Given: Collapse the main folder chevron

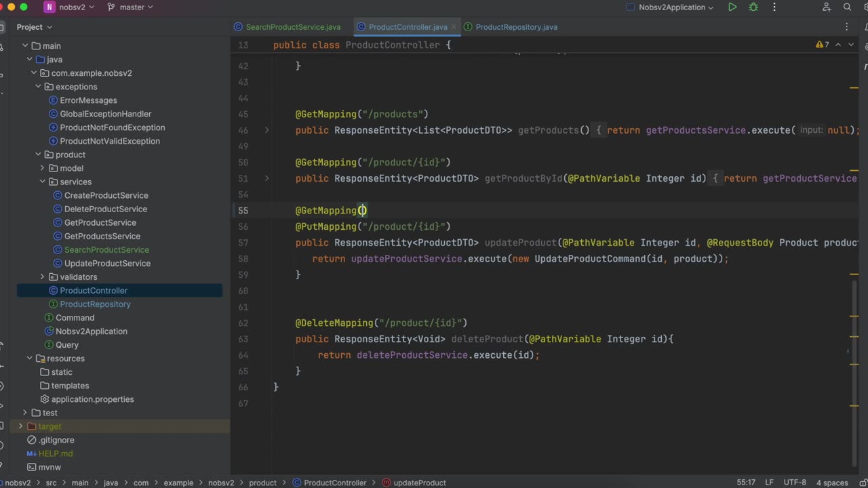Looking at the screenshot, I should pos(25,46).
